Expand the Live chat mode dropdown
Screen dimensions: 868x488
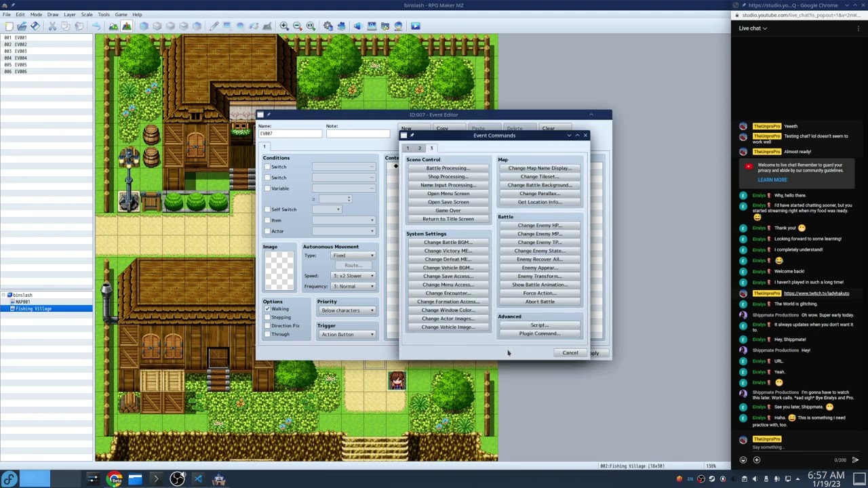coord(753,28)
